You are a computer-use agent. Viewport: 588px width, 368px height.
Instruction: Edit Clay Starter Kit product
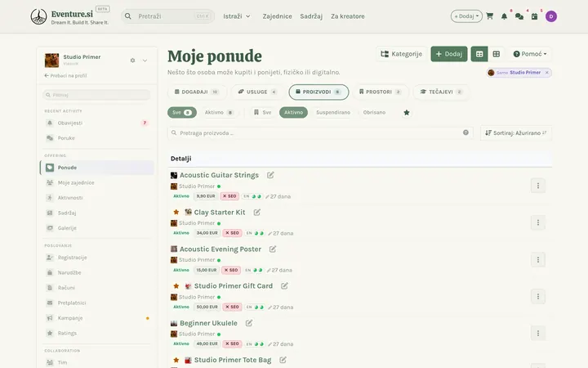tap(257, 212)
